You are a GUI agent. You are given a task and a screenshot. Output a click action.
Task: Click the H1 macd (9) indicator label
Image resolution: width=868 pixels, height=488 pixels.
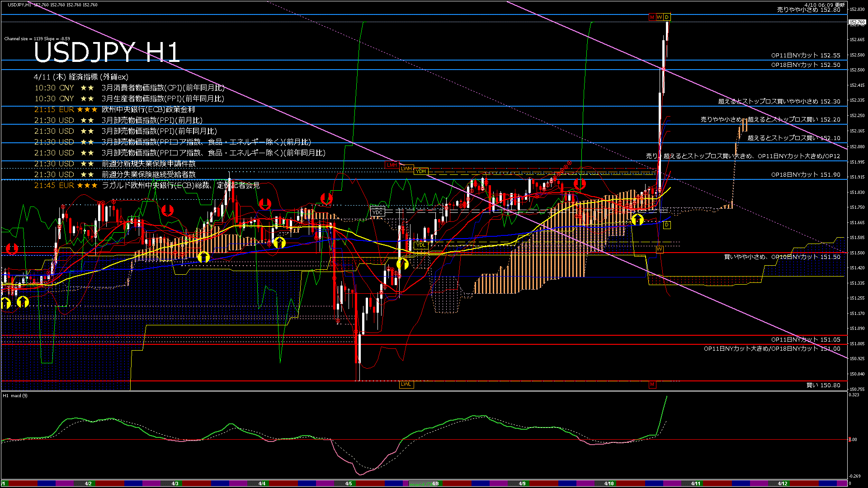[15, 396]
